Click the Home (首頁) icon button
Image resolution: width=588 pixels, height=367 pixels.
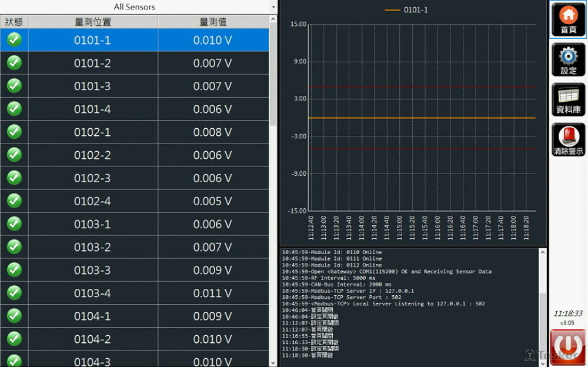point(568,19)
